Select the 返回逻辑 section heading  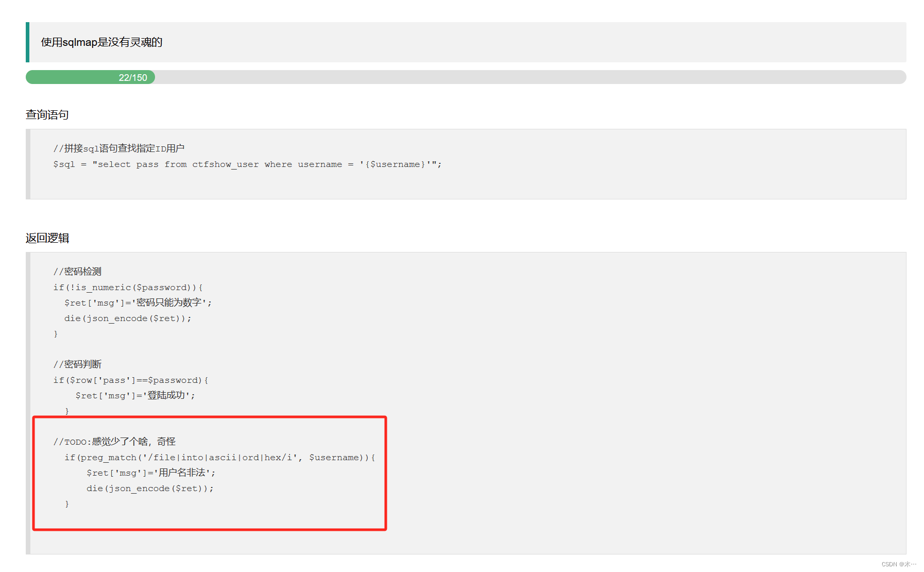pos(48,238)
